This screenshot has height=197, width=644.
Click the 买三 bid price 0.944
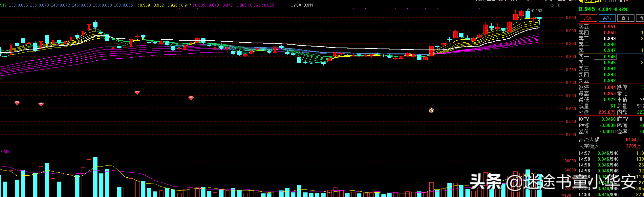610,69
